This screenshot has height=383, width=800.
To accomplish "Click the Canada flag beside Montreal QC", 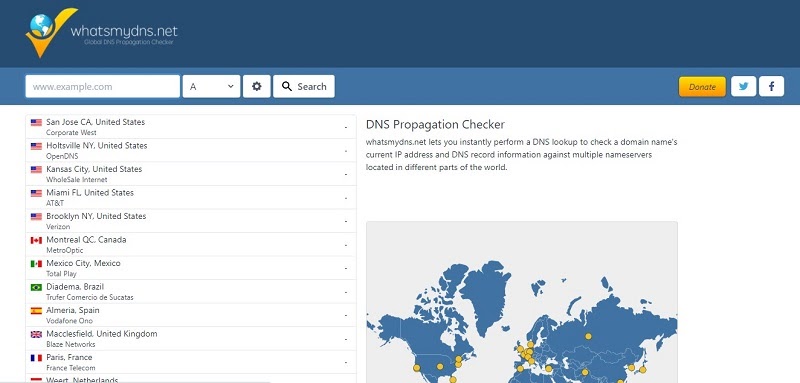I will [36, 240].
